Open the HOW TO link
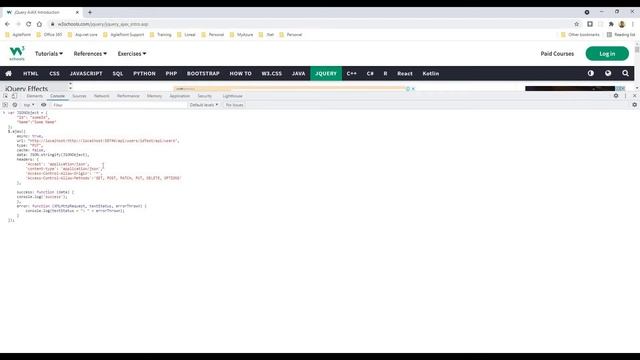The width and height of the screenshot is (640, 360). click(x=240, y=73)
